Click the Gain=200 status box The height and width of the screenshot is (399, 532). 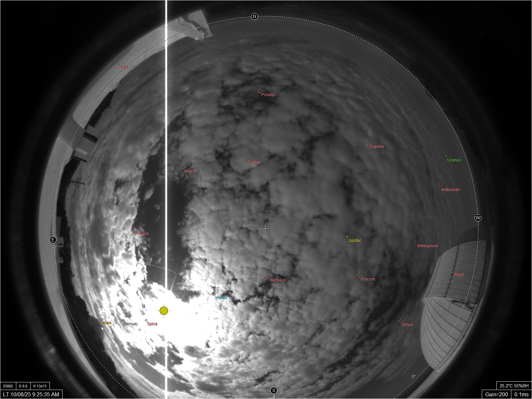click(x=496, y=394)
